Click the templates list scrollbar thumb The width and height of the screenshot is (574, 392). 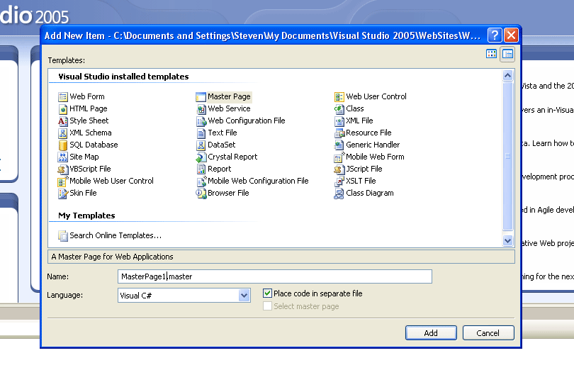[x=507, y=157]
